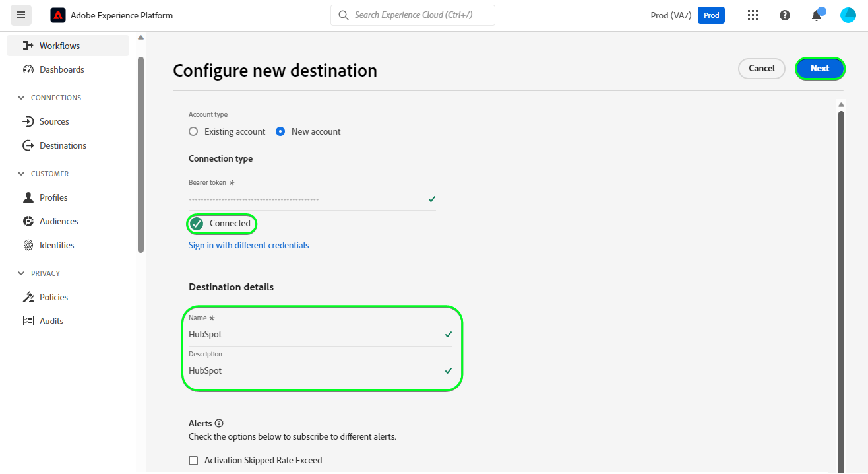The width and height of the screenshot is (868, 474).
Task: Open the user profile avatar
Action: [x=848, y=15]
